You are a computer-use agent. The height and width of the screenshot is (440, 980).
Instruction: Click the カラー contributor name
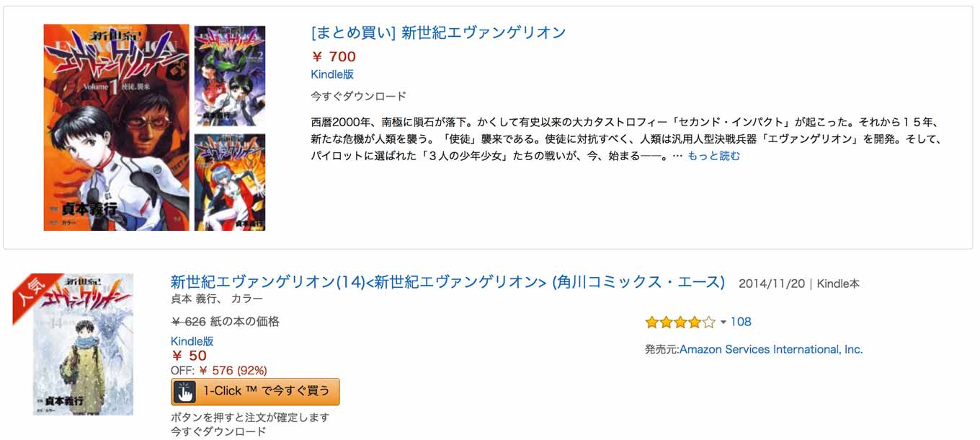click(x=247, y=299)
